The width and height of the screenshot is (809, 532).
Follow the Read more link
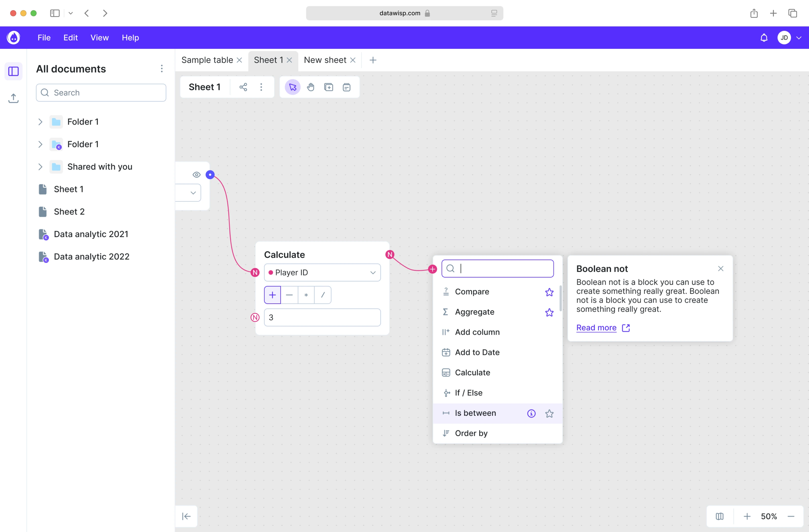pos(596,327)
